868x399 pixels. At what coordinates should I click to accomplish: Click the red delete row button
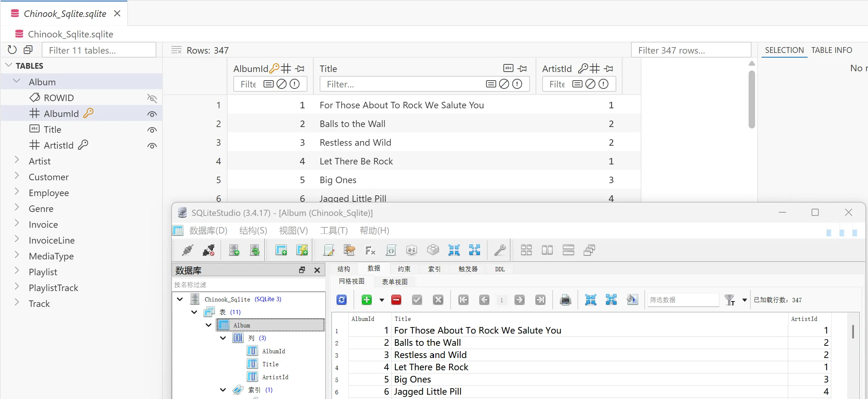(x=396, y=300)
